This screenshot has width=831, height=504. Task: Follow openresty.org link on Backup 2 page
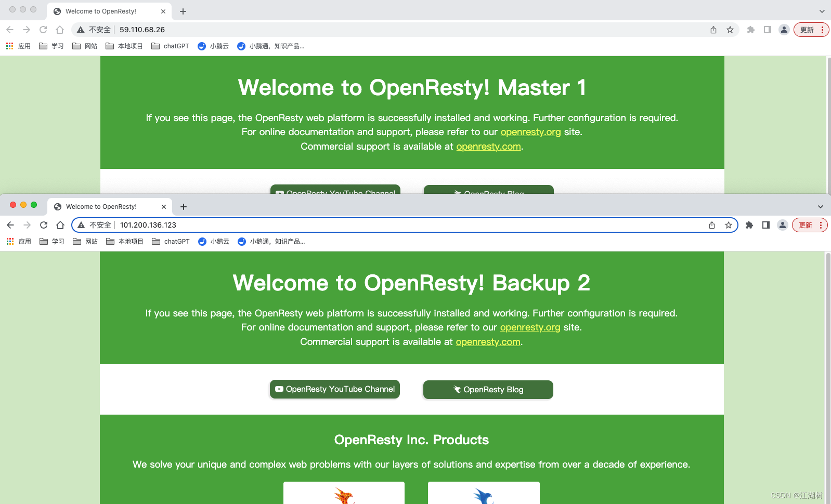[x=530, y=327]
